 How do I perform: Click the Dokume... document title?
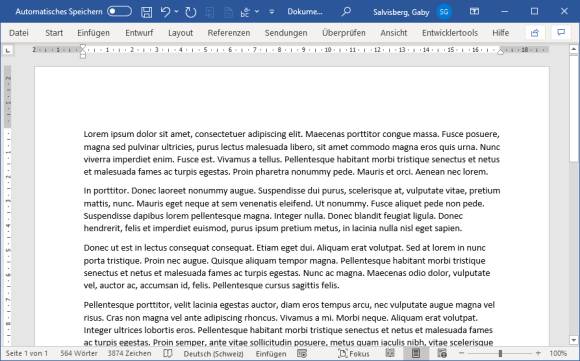305,12
